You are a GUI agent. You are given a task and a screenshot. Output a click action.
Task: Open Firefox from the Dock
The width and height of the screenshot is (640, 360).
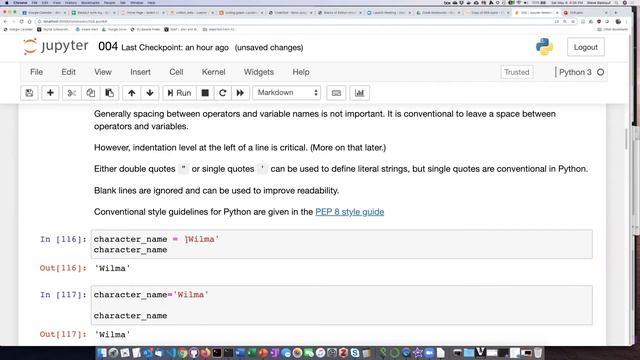coord(205,353)
